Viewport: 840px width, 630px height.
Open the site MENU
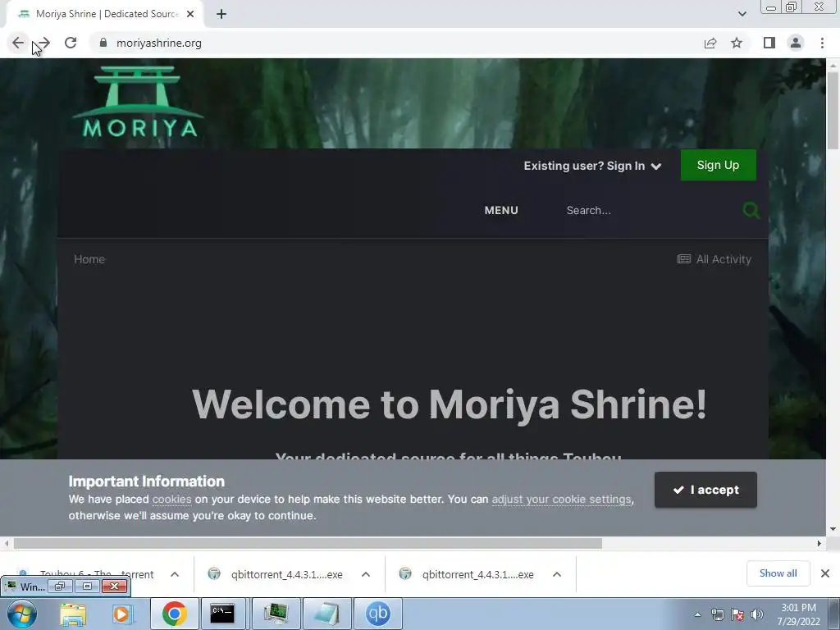[x=501, y=211]
